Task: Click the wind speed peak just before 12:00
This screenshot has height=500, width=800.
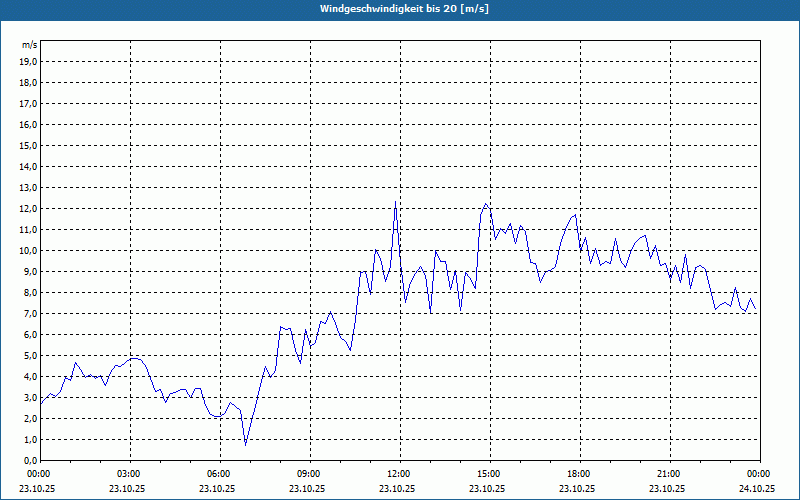Action: tap(396, 203)
